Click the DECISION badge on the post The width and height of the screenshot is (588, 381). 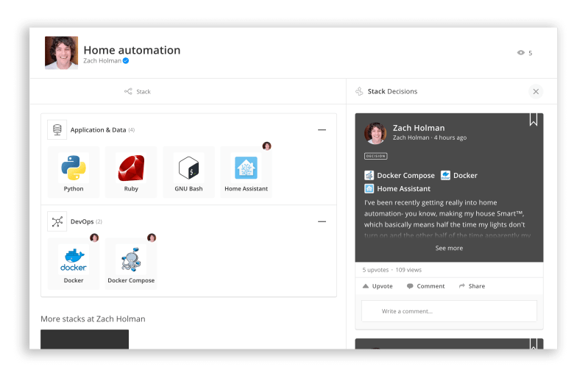click(375, 156)
